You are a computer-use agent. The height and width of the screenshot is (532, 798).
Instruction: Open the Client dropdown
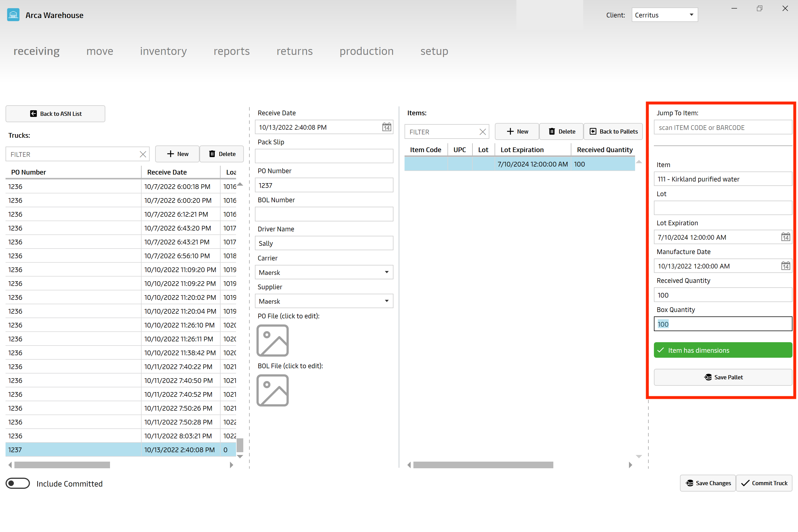pos(665,15)
